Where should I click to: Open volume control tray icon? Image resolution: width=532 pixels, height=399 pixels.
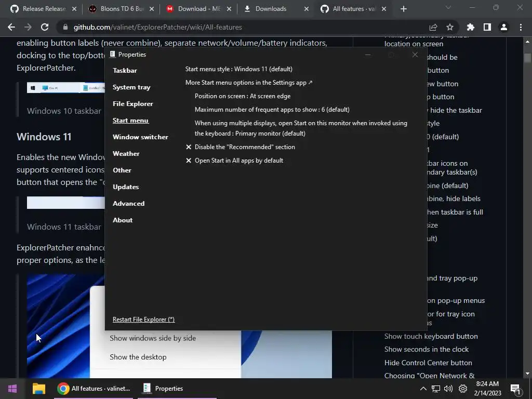448,389
